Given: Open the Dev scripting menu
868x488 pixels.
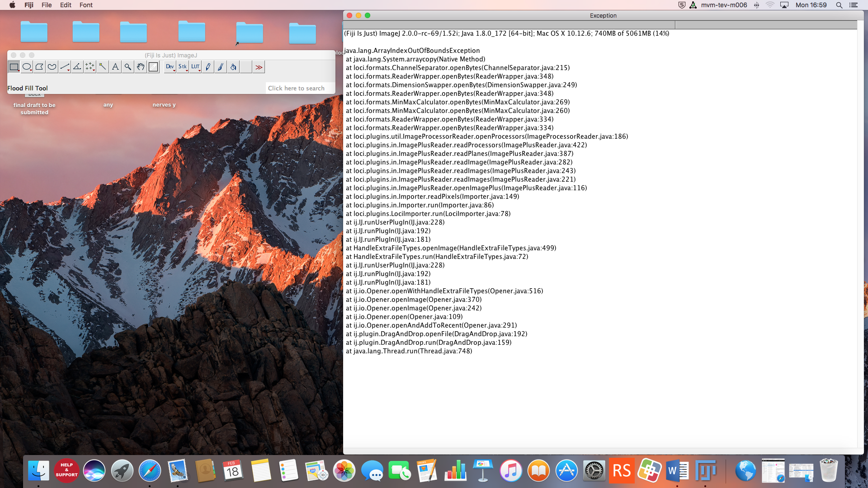Looking at the screenshot, I should click(170, 67).
